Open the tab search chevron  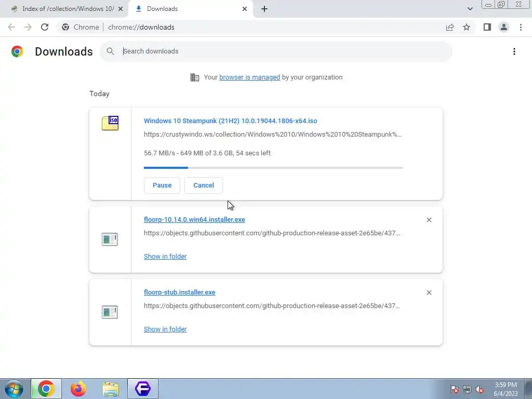point(470,9)
